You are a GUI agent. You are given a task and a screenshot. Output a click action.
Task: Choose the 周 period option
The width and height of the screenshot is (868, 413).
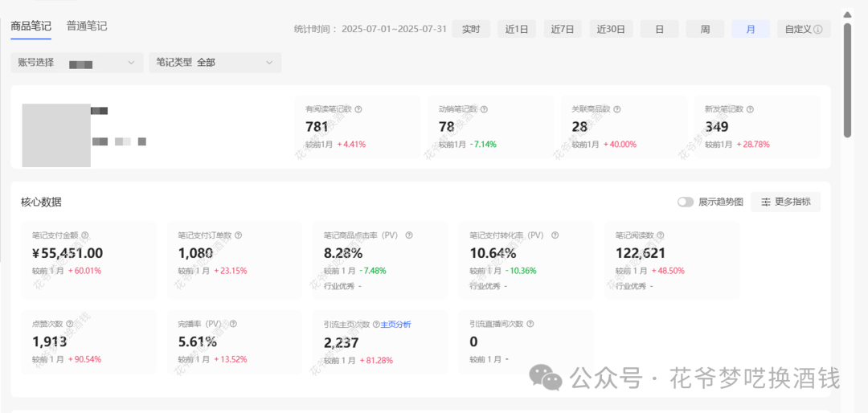(x=705, y=29)
